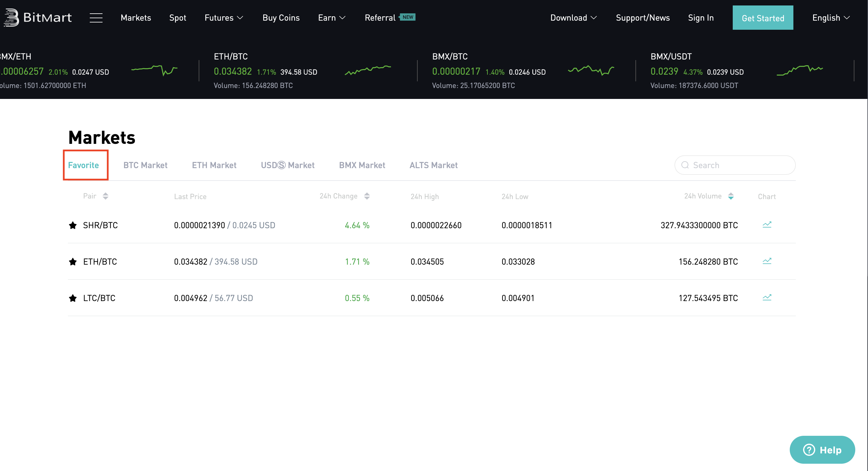Click the Get Started button
This screenshot has width=868, height=471.
click(763, 18)
